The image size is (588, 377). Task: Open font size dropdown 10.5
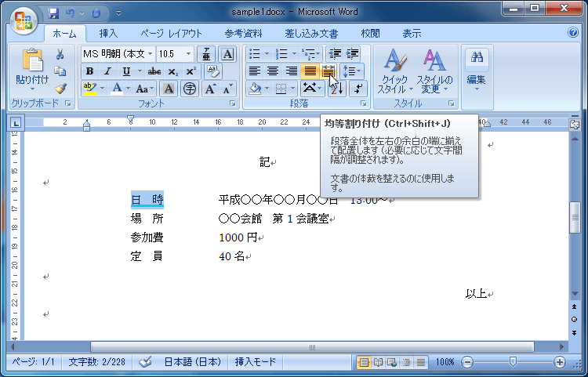coord(188,54)
